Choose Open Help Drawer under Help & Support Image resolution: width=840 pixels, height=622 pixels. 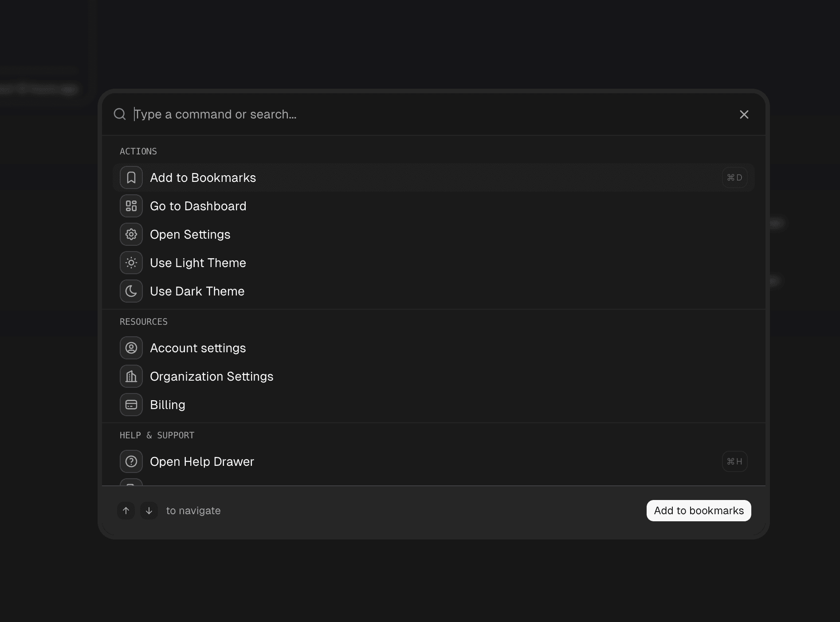pyautogui.click(x=202, y=461)
